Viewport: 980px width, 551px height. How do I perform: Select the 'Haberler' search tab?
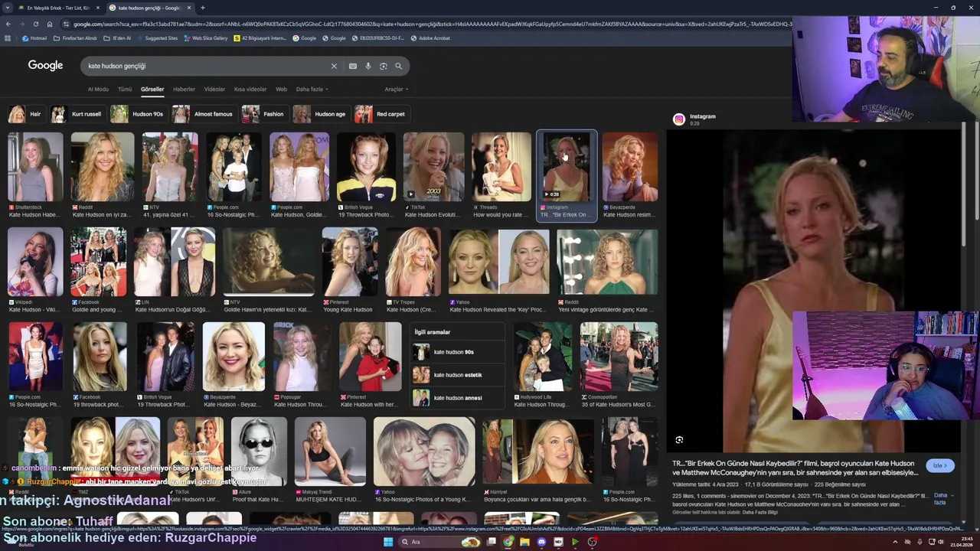click(184, 90)
